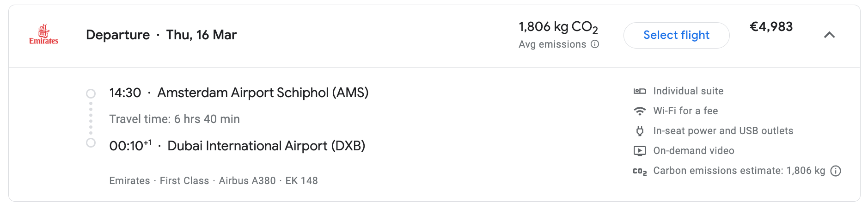Click Amsterdam Airport Schiphol (AMS) departure line
Screen dimensions: 868x210
[x=239, y=93]
